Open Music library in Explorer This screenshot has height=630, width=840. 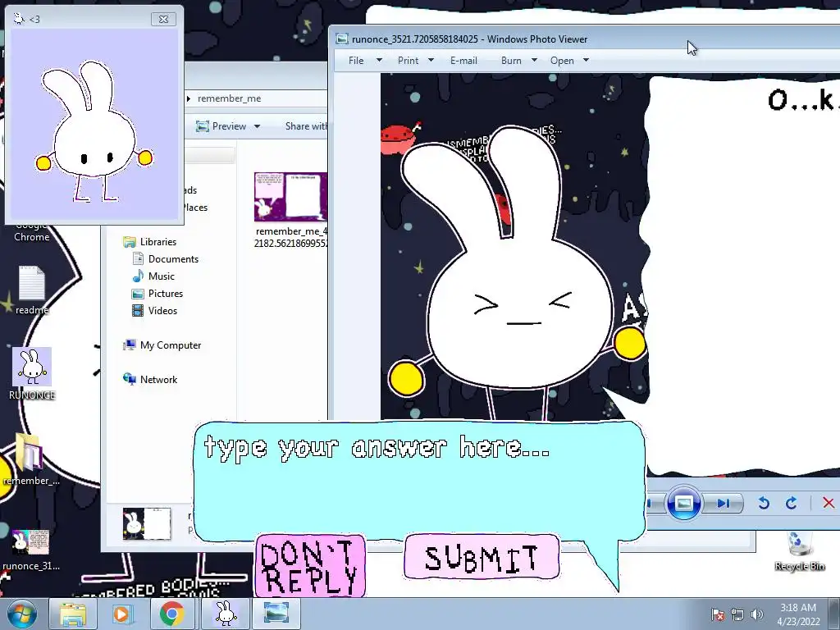pyautogui.click(x=153, y=276)
